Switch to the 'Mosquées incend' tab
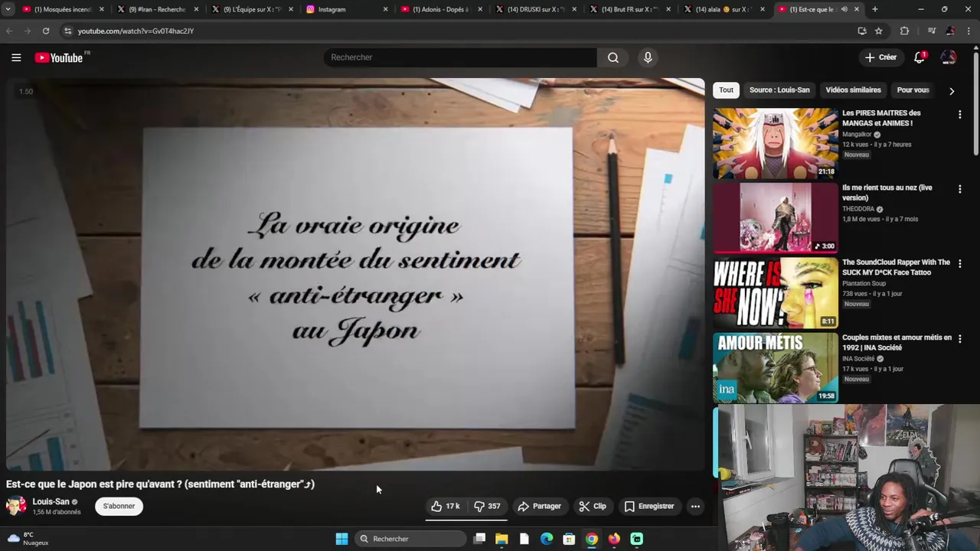This screenshot has width=980, height=551. click(x=63, y=9)
